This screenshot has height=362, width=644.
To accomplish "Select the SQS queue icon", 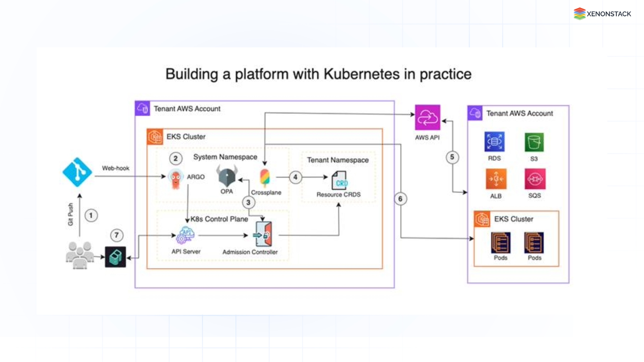I will [535, 179].
